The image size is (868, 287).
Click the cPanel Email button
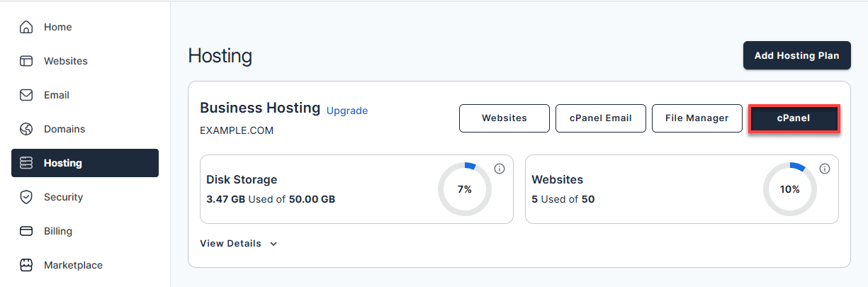click(x=601, y=118)
